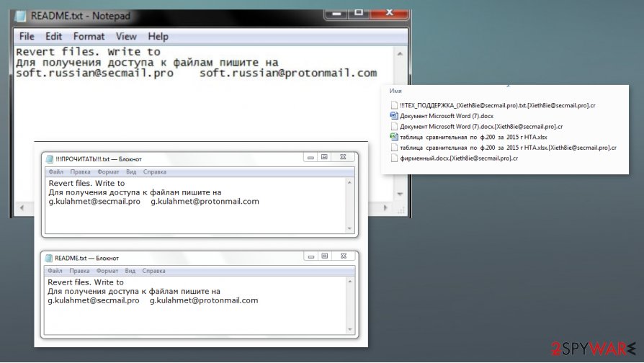
Task: Open Format menu in README.txt - Notepad
Action: (89, 37)
